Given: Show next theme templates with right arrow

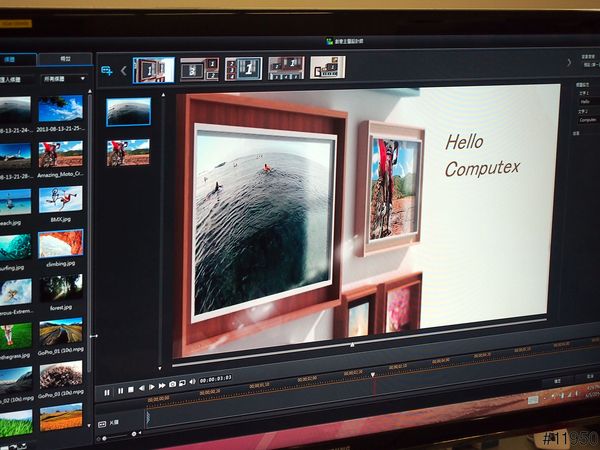Looking at the screenshot, I should (569, 62).
